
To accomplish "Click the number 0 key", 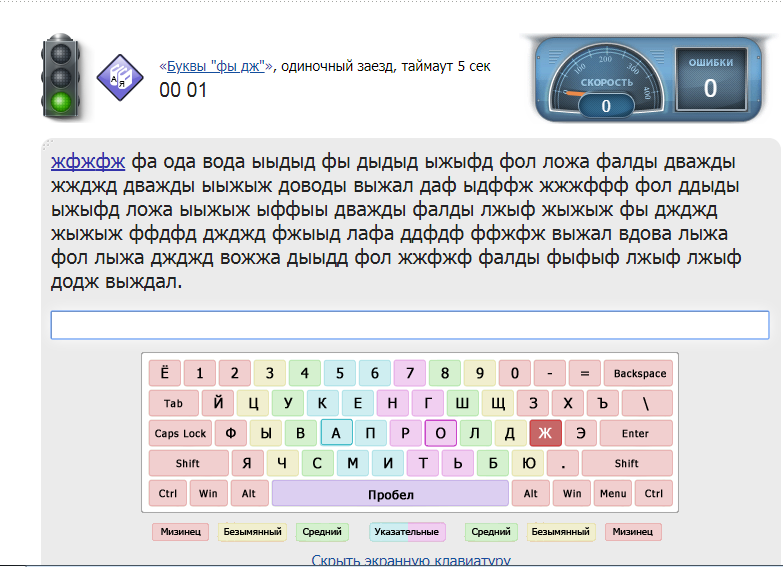I will point(515,373).
